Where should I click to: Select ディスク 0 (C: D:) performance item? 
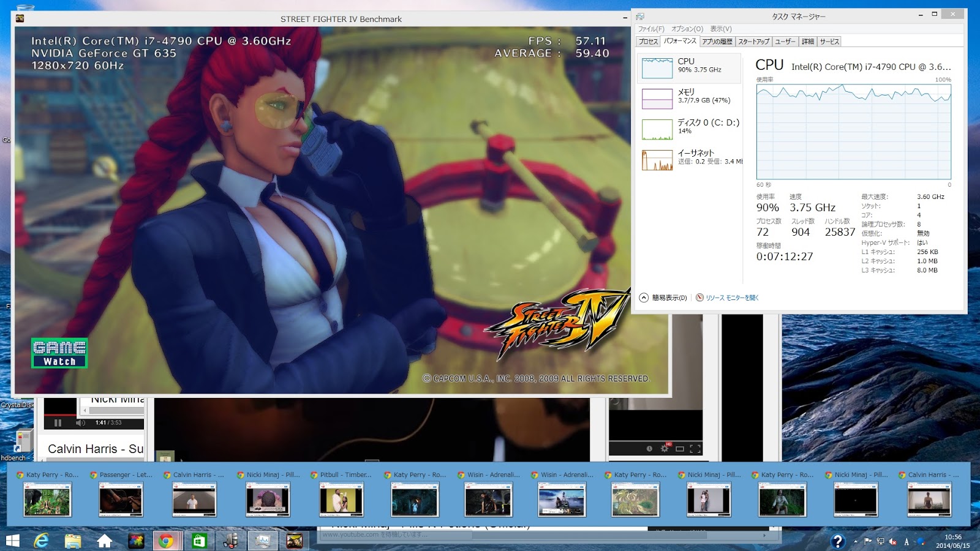[x=689, y=129]
